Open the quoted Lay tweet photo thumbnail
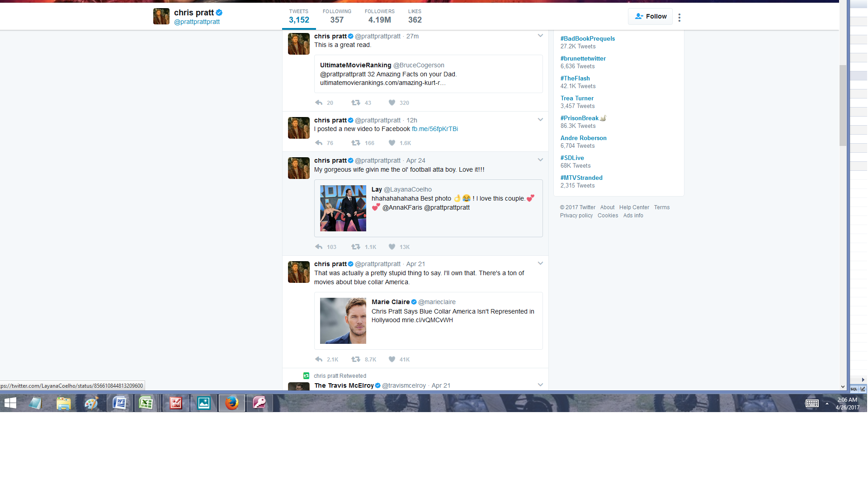The width and height of the screenshot is (868, 488). point(343,208)
